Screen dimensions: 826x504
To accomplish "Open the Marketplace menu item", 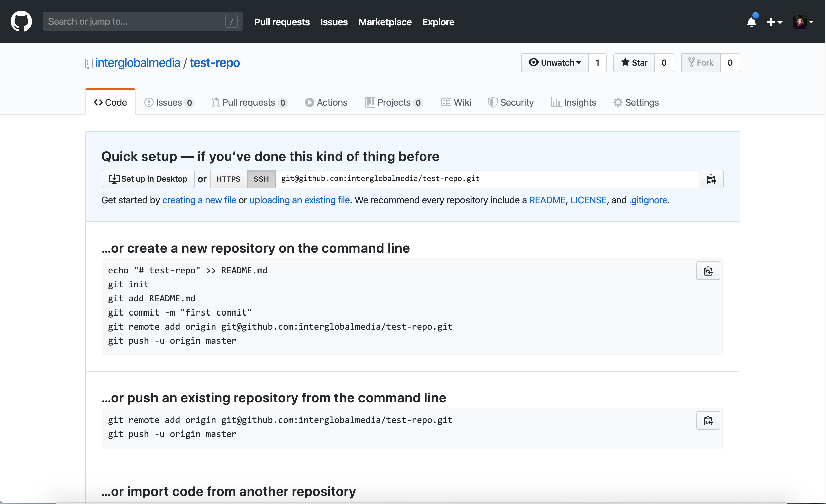I will click(x=385, y=22).
